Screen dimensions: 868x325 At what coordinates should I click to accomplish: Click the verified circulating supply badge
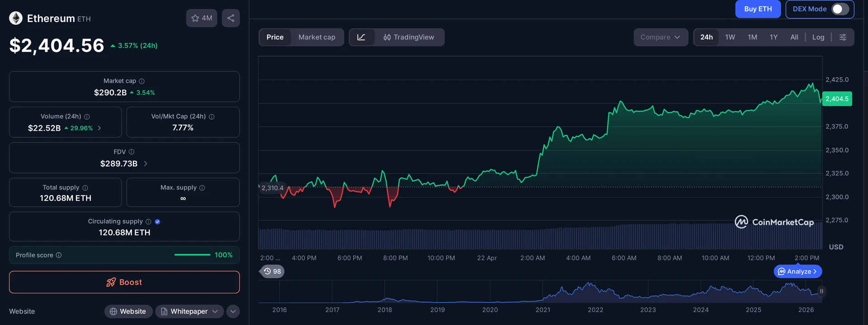pos(157,221)
